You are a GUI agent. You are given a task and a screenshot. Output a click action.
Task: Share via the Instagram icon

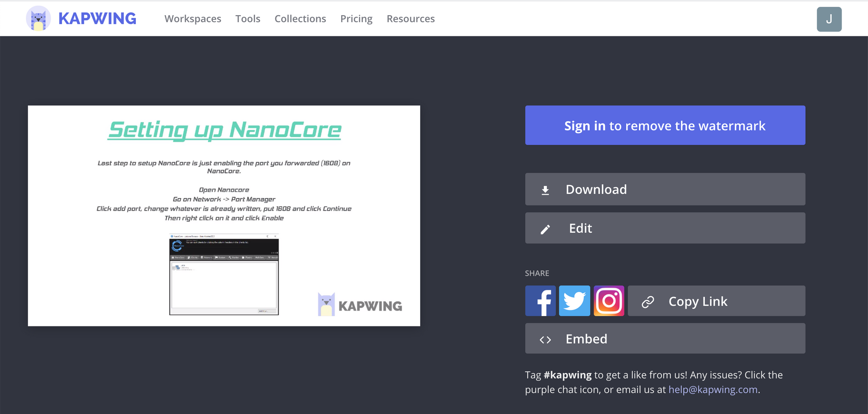(x=608, y=301)
